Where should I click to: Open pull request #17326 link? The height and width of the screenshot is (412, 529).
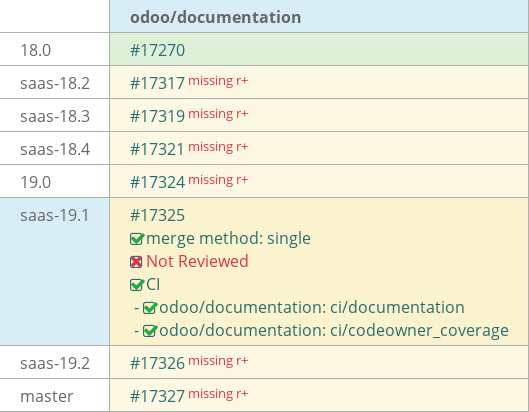(158, 363)
